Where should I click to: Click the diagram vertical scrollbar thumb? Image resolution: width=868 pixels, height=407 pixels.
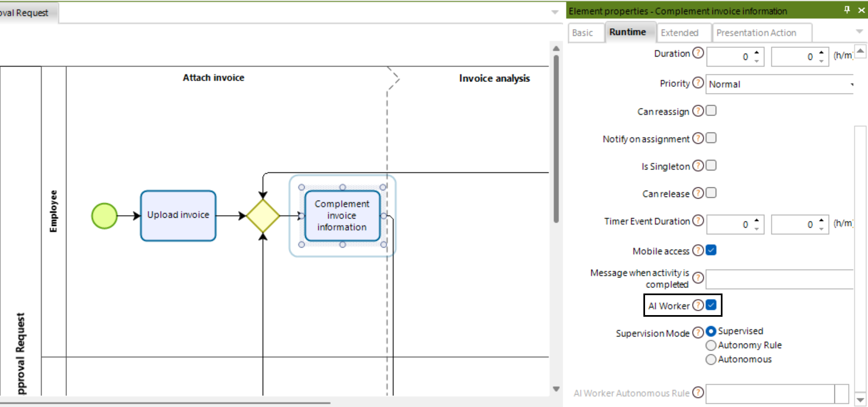point(556,138)
